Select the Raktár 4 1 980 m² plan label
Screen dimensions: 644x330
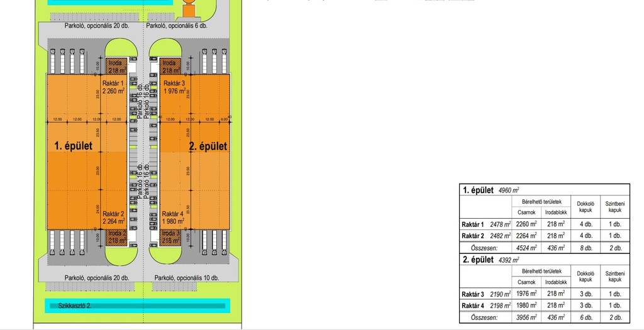coord(173,217)
